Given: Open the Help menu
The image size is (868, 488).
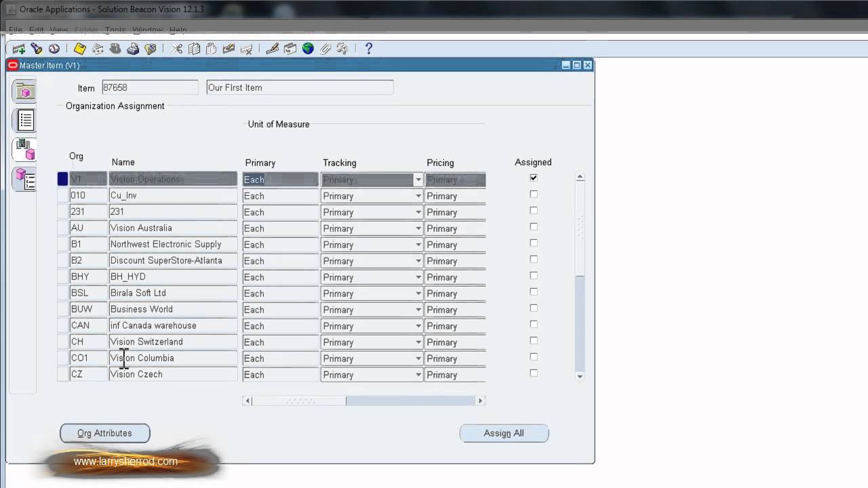Looking at the screenshot, I should coord(178,30).
